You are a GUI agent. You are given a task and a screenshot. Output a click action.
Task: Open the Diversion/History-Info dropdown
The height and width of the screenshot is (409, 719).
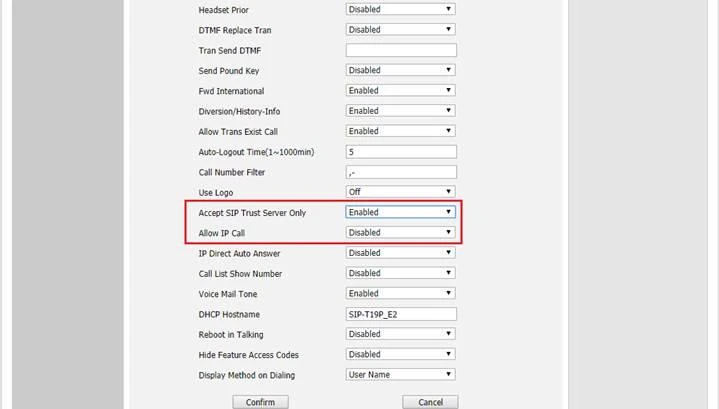(400, 111)
